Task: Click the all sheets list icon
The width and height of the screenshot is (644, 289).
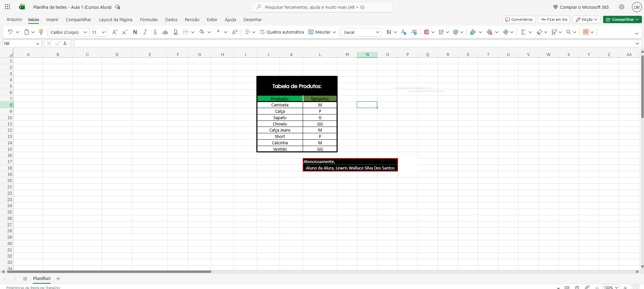Action: 25,279
